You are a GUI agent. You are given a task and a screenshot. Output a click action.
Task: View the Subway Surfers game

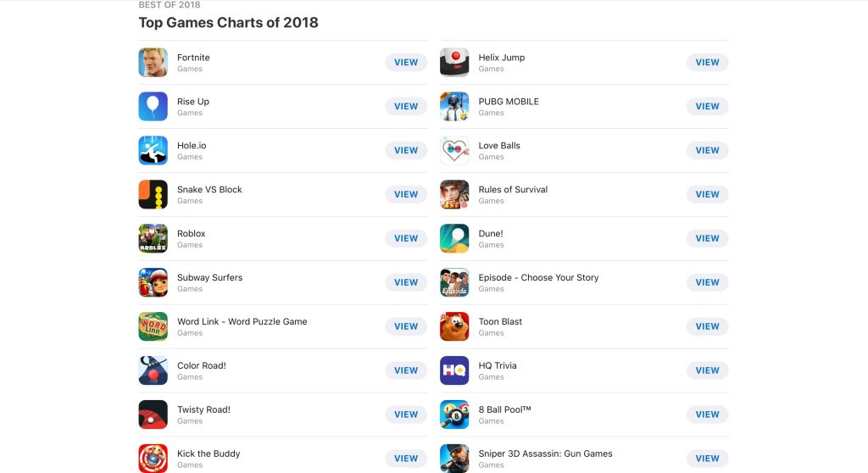tap(406, 282)
